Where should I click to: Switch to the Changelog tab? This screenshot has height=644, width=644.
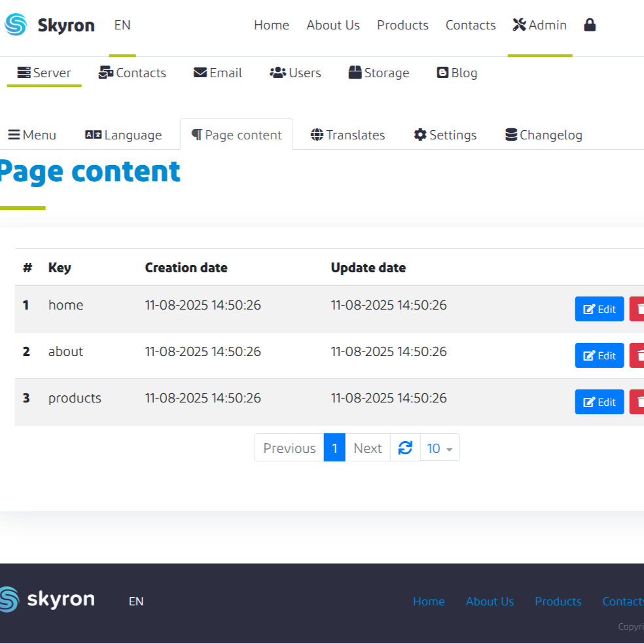pyautogui.click(x=543, y=135)
